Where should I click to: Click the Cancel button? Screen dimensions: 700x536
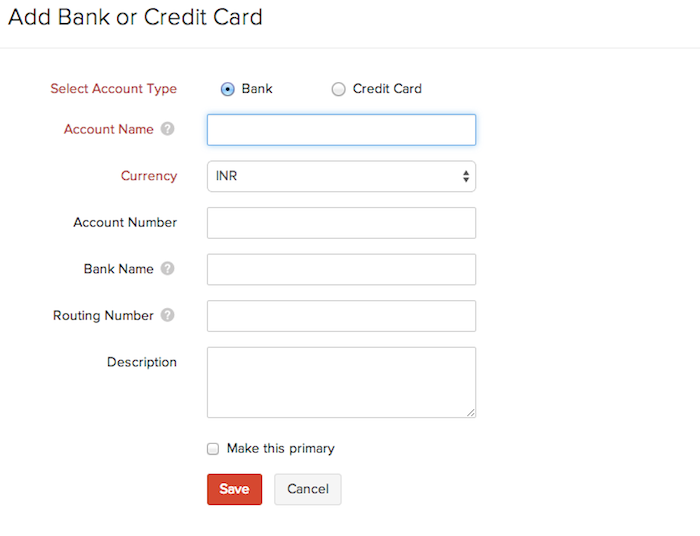(x=308, y=489)
